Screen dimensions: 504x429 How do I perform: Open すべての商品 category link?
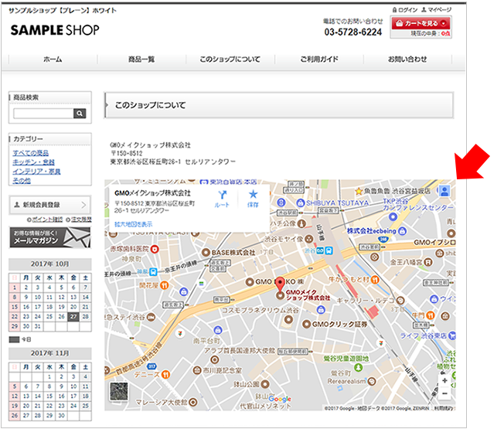pos(31,153)
